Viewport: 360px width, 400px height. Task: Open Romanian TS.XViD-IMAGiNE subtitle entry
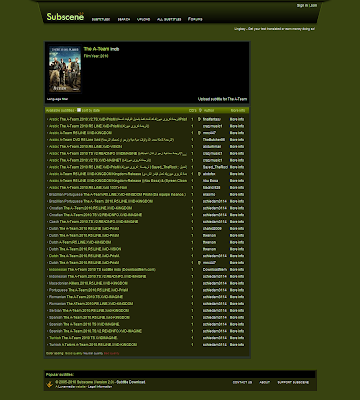86,297
